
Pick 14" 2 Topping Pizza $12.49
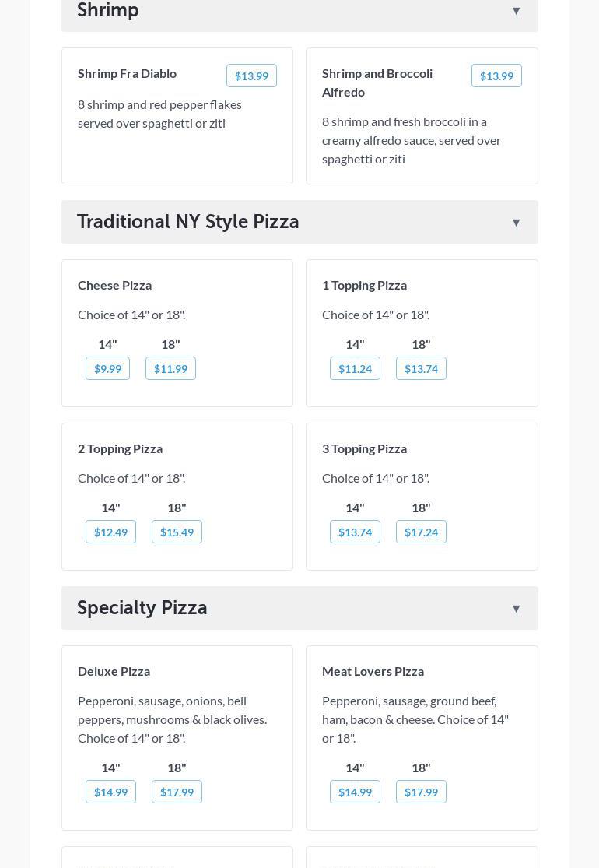110,532
